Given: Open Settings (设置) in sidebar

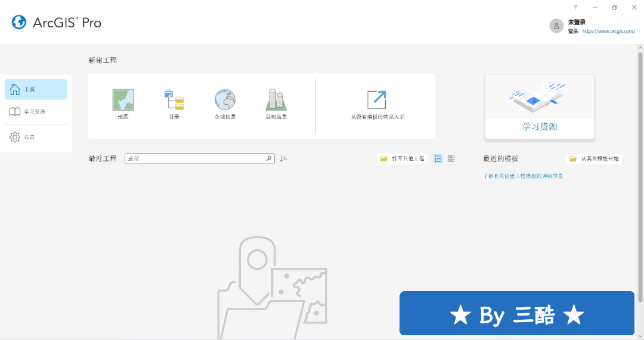Looking at the screenshot, I should click(x=36, y=137).
